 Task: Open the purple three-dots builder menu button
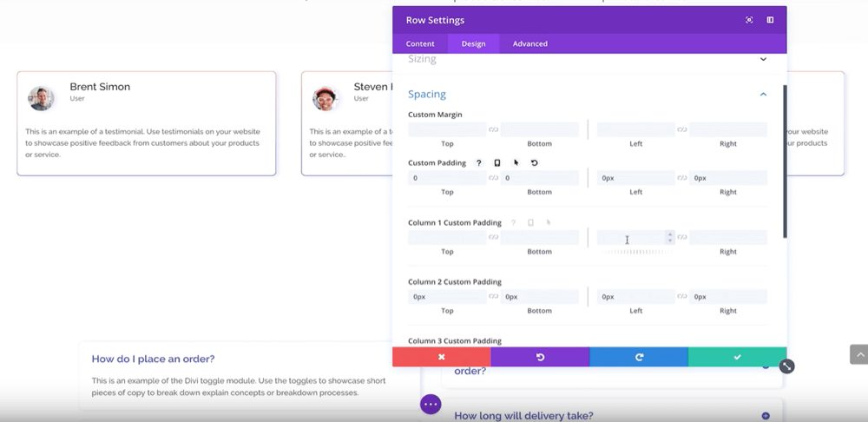pos(431,404)
